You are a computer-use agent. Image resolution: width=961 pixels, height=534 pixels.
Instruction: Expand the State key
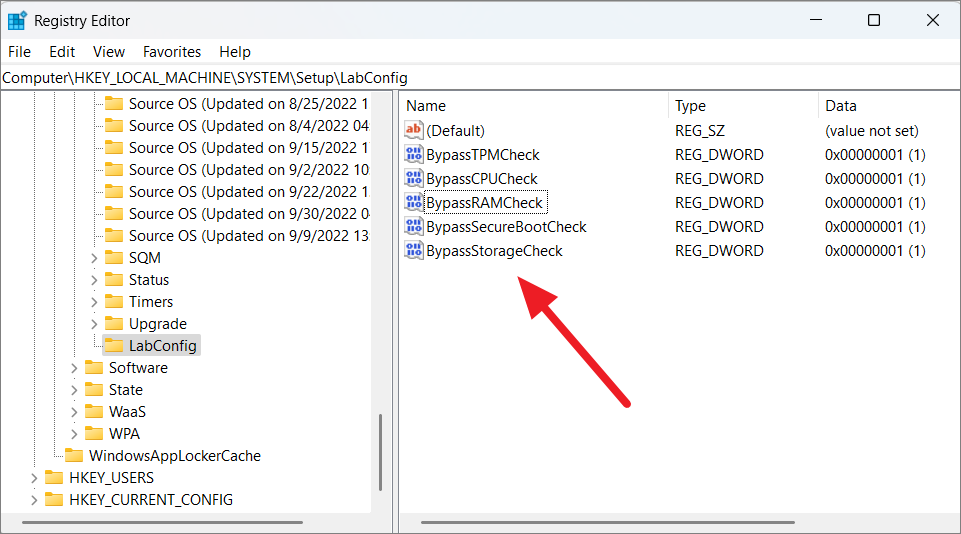(74, 390)
